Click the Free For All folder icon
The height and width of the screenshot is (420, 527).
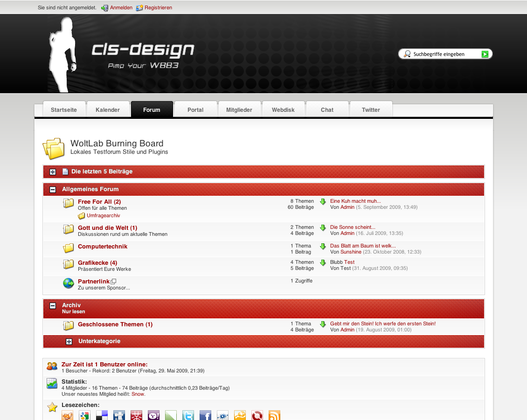(x=69, y=203)
